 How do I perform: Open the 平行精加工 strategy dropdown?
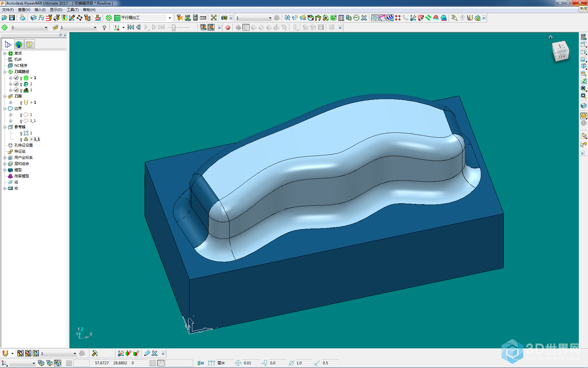tap(170, 18)
